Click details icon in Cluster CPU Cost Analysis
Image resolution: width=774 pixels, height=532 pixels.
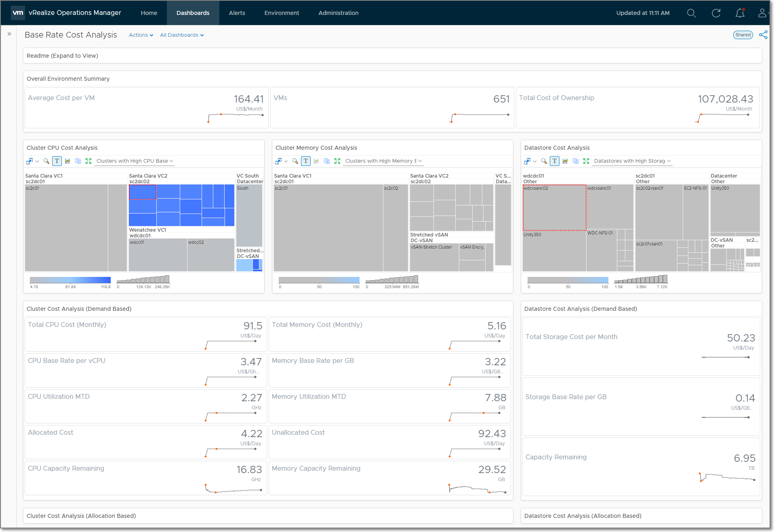point(78,161)
